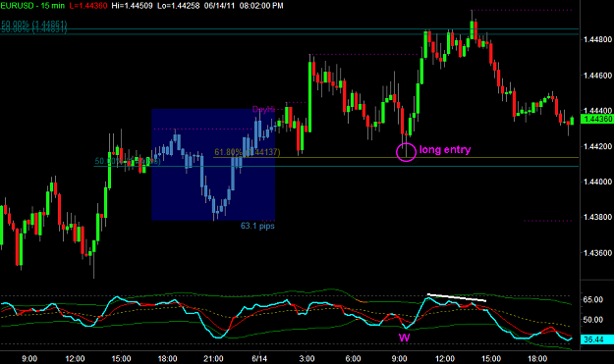Viewport: 614px width, 364px height.
Task: Click the 3:00 time axis label
Action: (307, 358)
